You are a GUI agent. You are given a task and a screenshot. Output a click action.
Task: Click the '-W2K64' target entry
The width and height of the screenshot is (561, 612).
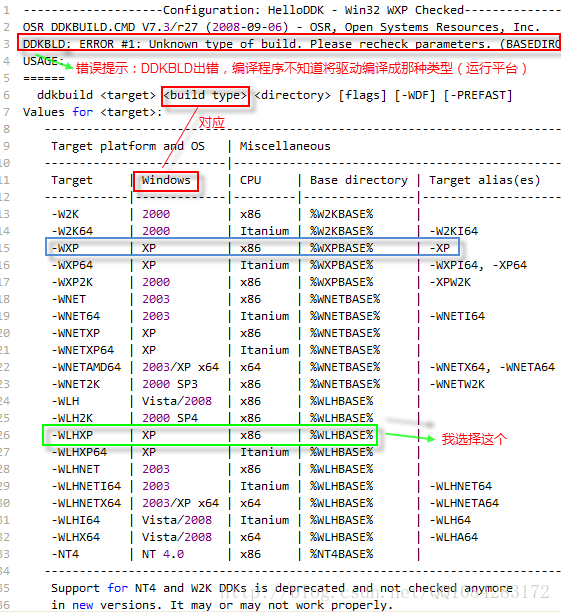[x=72, y=231]
